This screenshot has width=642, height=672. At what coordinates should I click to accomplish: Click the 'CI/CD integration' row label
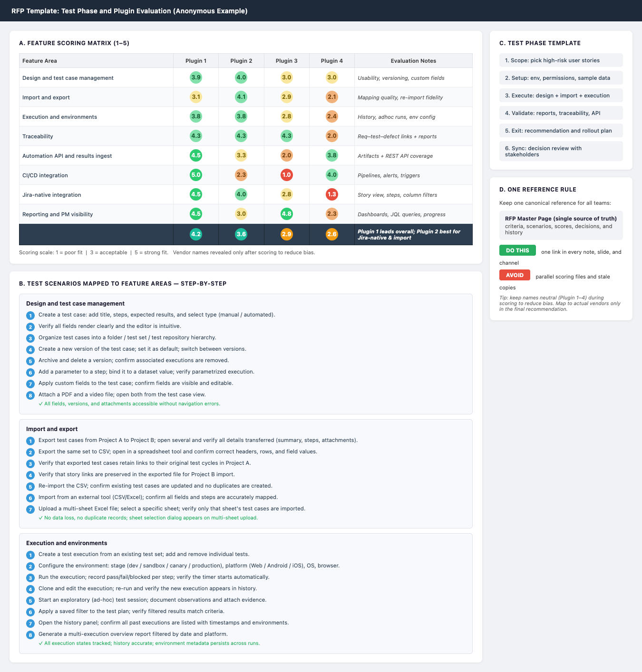tap(45, 175)
